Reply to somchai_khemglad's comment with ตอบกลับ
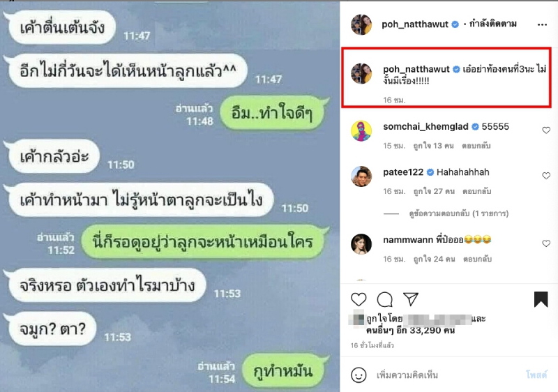The image size is (558, 392). pyautogui.click(x=476, y=146)
